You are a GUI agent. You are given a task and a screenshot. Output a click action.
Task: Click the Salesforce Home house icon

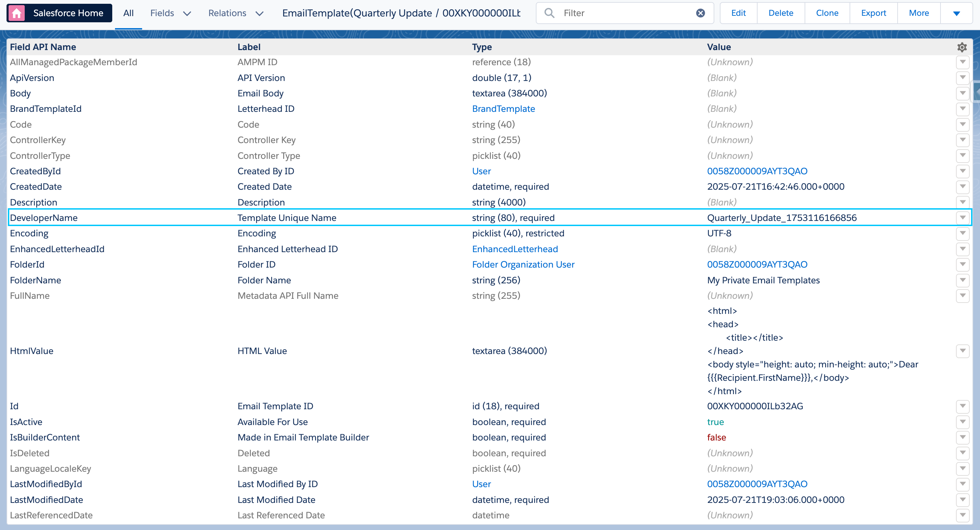point(16,13)
